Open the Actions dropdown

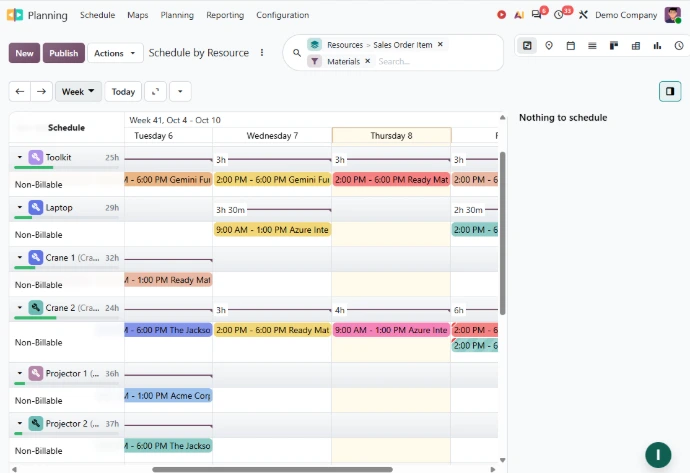tap(115, 53)
